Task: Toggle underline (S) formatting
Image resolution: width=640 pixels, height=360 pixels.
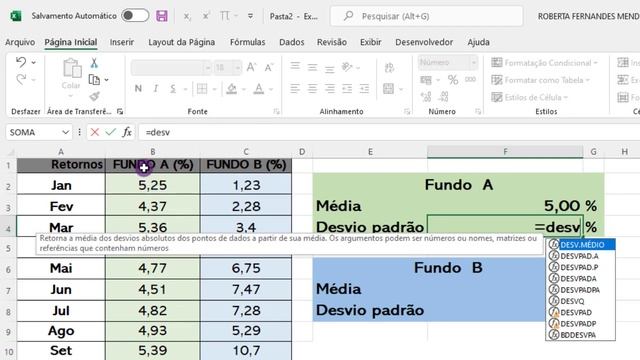Action: [173, 89]
